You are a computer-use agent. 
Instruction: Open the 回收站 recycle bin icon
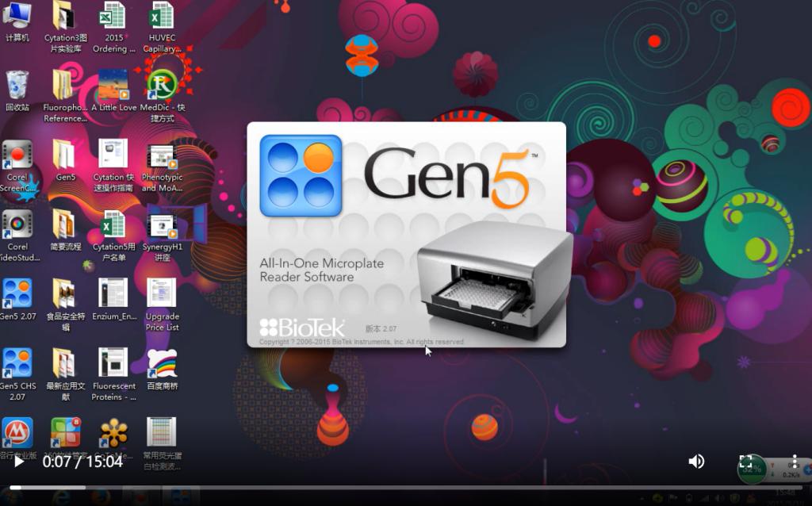pyautogui.click(x=17, y=91)
